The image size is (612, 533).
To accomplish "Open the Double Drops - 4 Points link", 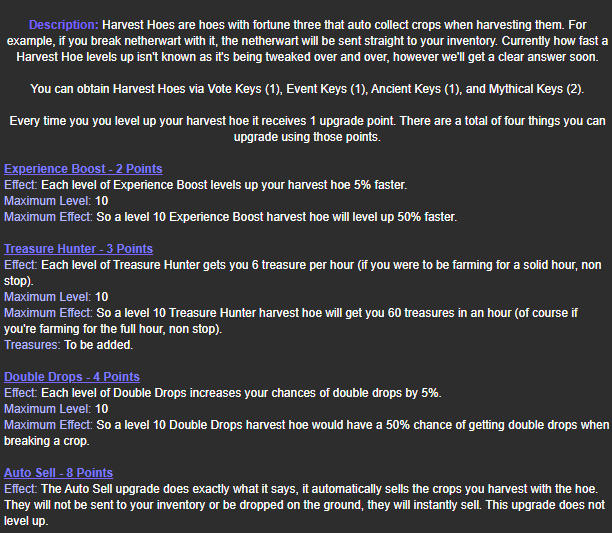I will pyautogui.click(x=72, y=377).
